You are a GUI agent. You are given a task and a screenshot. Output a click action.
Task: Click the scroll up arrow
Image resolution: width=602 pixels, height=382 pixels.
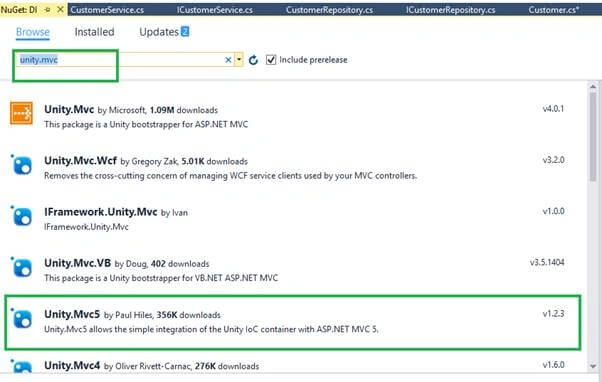coord(593,87)
